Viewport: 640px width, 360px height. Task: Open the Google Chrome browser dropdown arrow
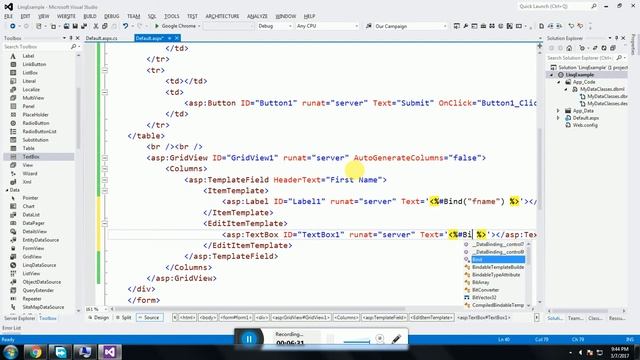(x=199, y=26)
